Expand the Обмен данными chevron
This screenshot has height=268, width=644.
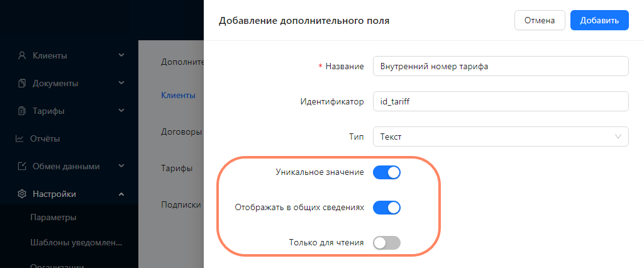[x=121, y=166]
